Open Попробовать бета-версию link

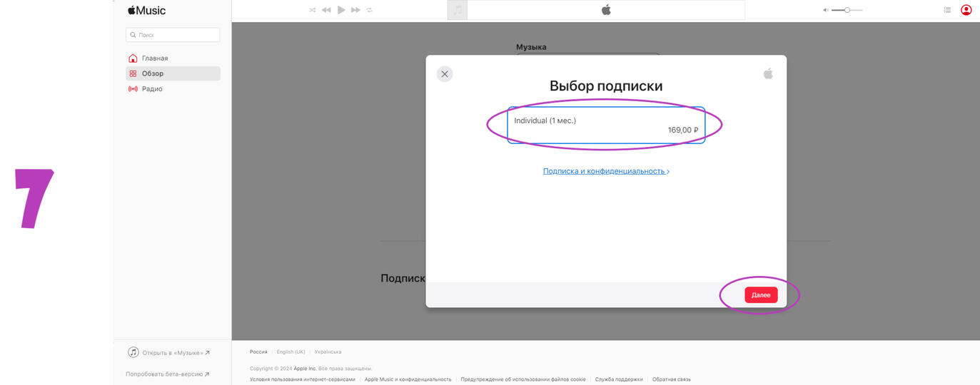coord(168,374)
